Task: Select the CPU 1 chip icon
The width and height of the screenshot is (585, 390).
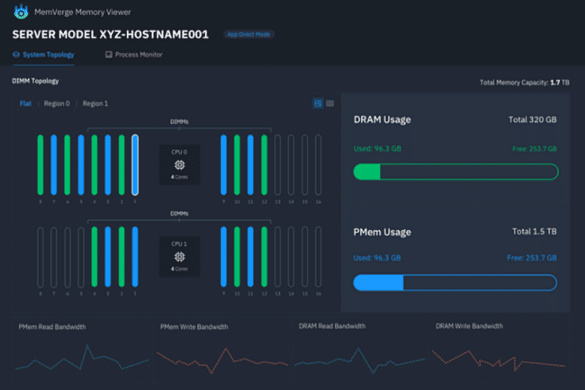Action: point(179,257)
